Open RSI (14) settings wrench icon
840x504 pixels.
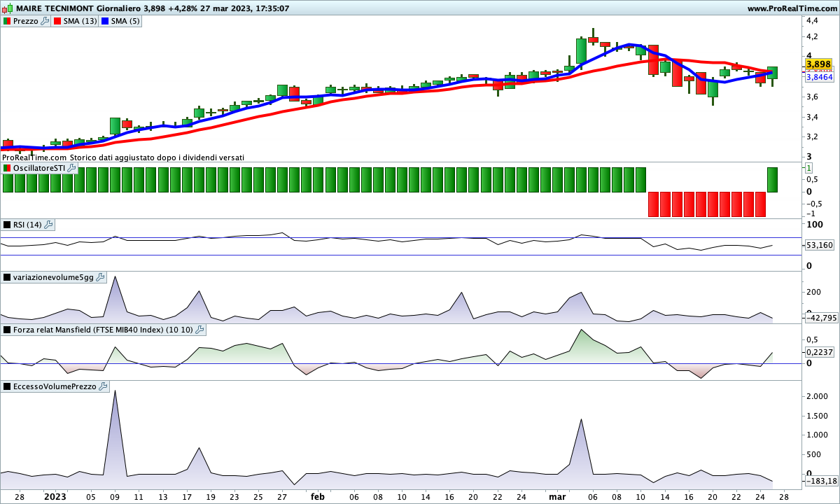(x=49, y=225)
